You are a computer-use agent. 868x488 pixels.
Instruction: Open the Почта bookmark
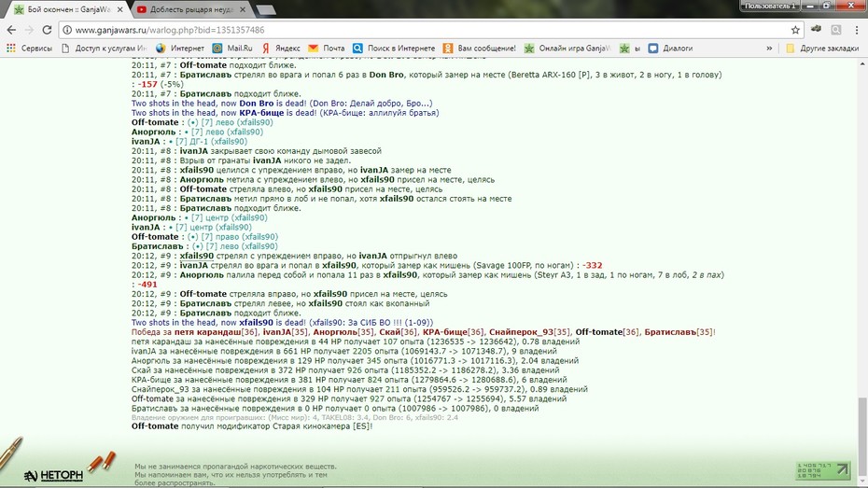point(327,49)
